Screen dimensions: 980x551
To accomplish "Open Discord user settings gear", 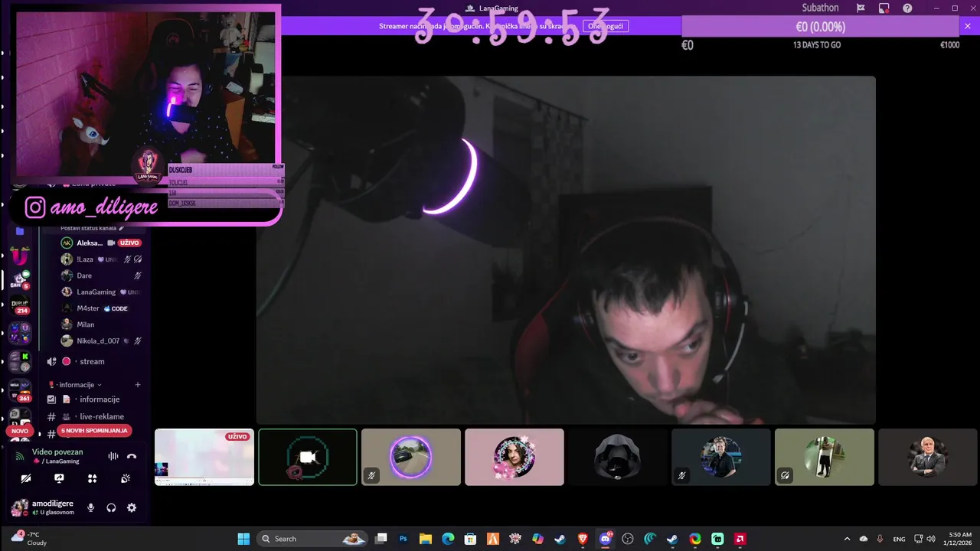I will pos(132,507).
